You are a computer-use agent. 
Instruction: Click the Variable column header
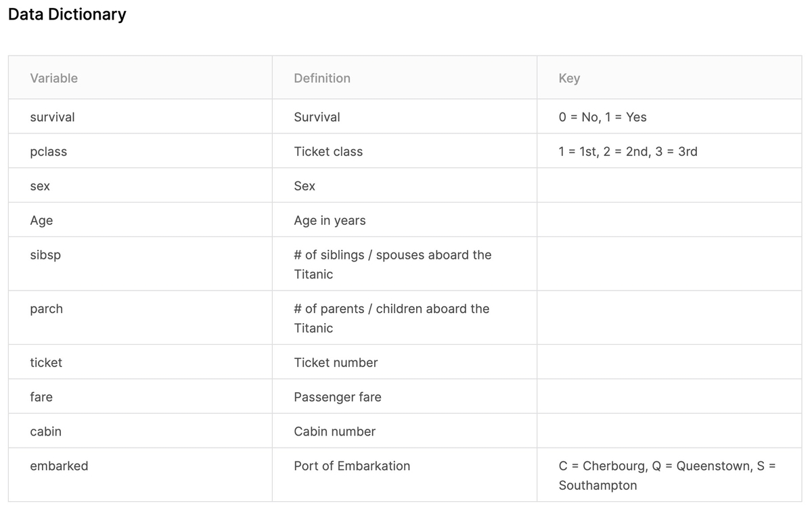click(54, 78)
